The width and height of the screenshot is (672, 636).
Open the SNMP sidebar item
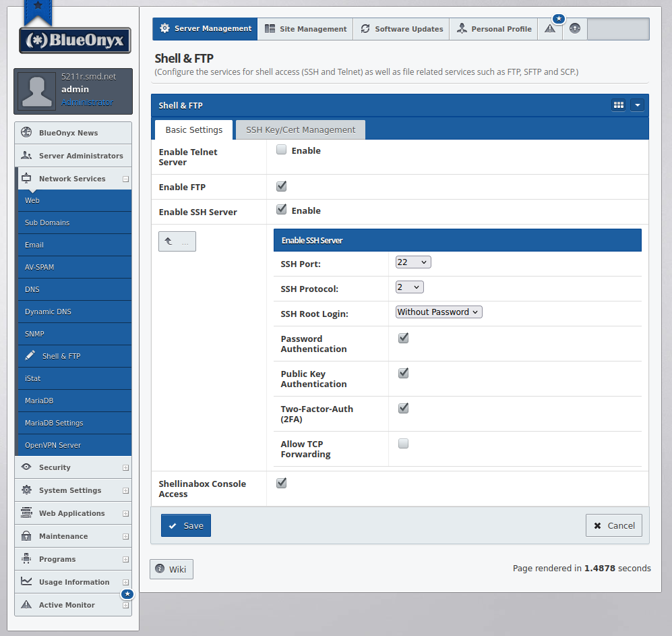(75, 334)
